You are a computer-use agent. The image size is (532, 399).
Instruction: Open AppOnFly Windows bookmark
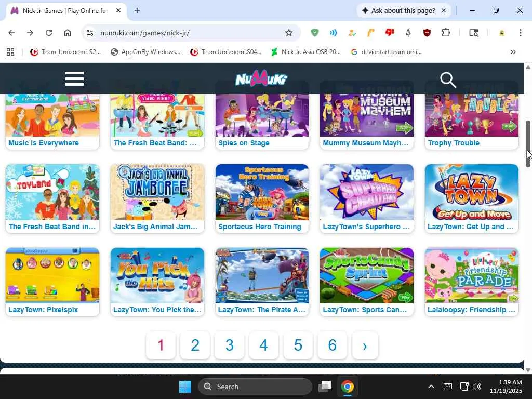pyautogui.click(x=146, y=52)
